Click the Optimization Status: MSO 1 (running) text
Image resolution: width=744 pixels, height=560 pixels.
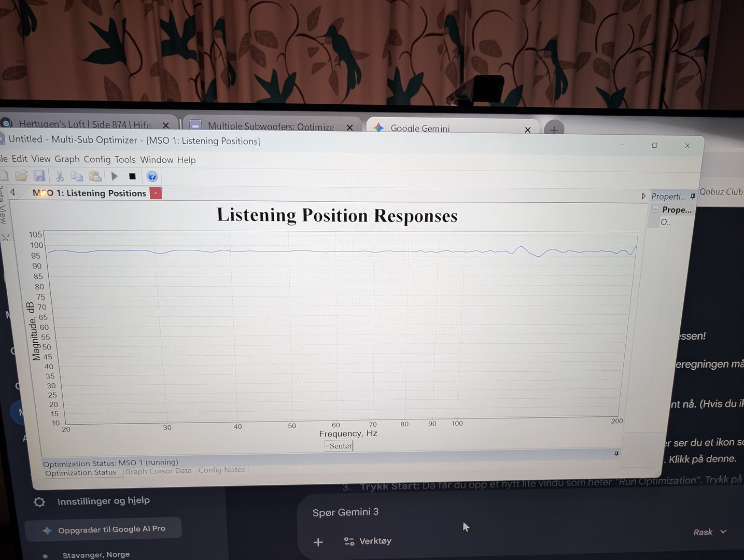pyautogui.click(x=110, y=463)
